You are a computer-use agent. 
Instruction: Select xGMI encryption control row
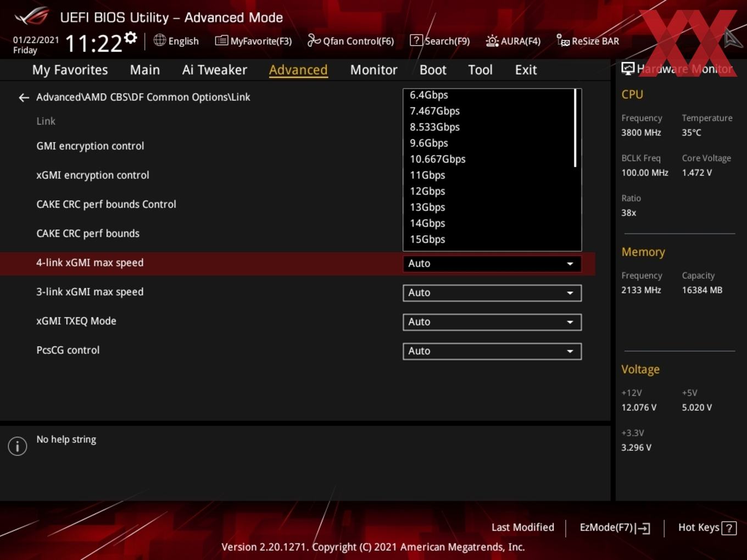click(93, 176)
